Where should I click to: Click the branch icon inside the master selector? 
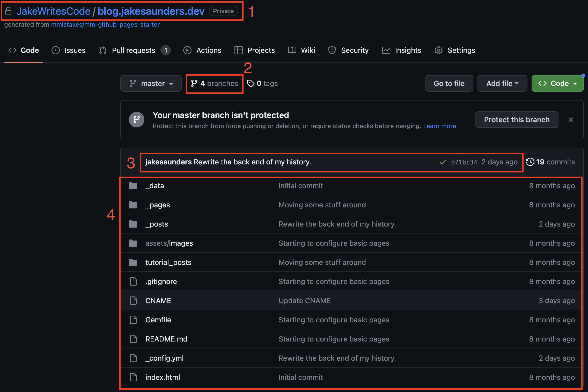click(x=133, y=83)
